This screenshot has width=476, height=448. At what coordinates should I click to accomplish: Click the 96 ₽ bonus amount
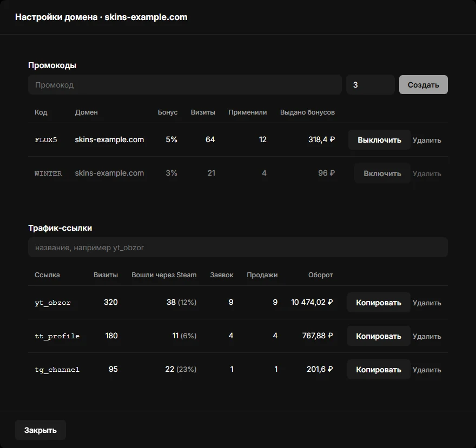tap(326, 173)
